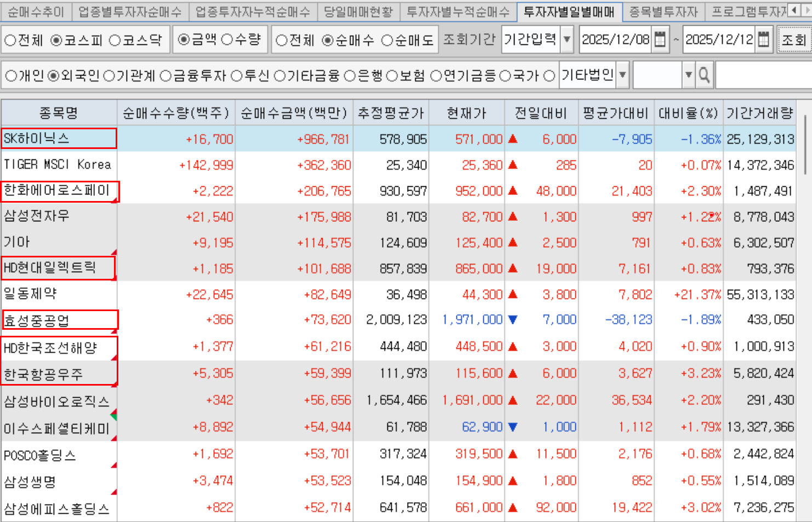The height and width of the screenshot is (522, 812).
Task: Click the 순매수금액(백만) column header
Action: (x=294, y=113)
